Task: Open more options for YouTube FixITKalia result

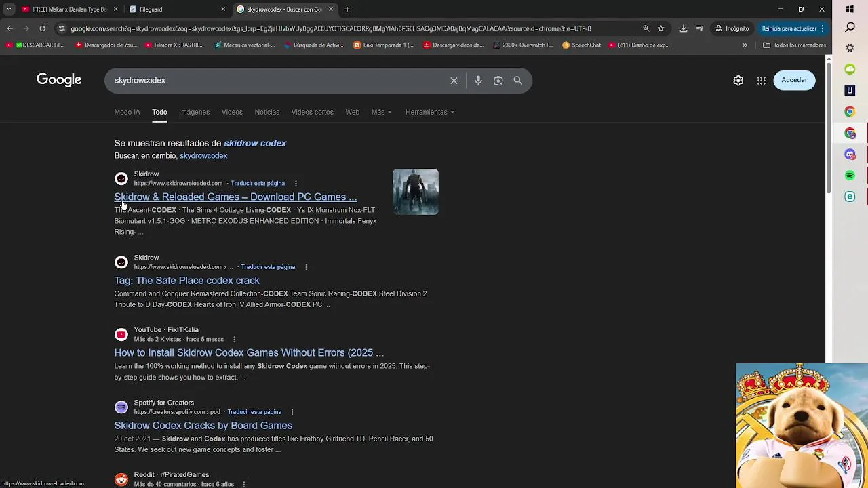Action: 234,340
